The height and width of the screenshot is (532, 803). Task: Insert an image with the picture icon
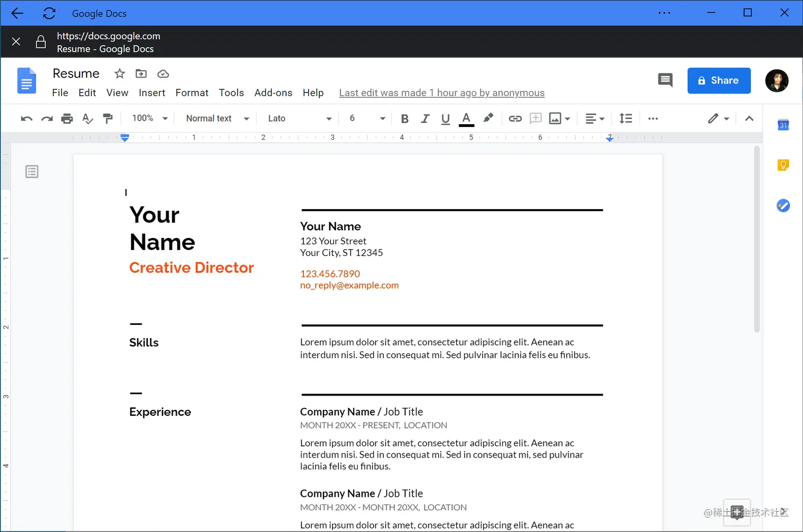coord(555,118)
